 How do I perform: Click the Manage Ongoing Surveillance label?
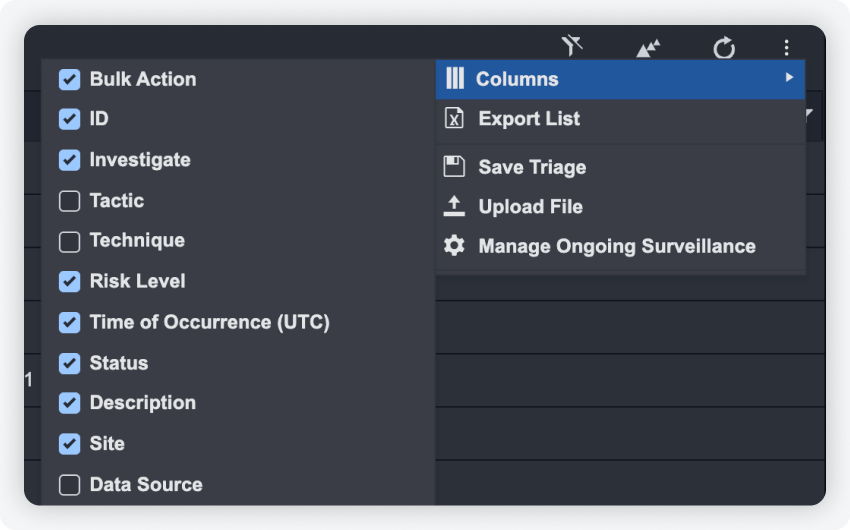[x=616, y=246]
